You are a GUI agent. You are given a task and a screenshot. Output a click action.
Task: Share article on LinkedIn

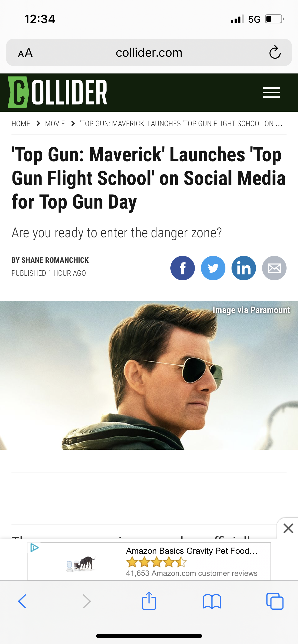244,268
